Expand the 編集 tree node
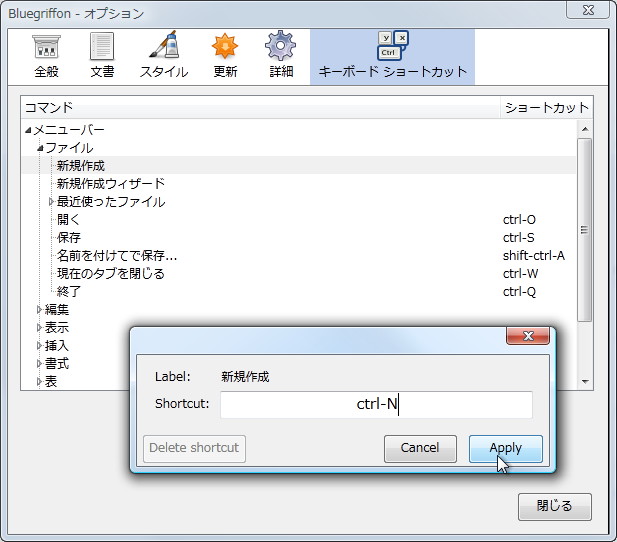The image size is (617, 542). (39, 310)
